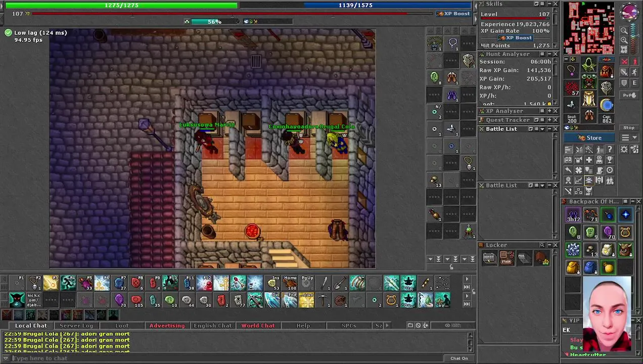
Task: Open the options gear icon
Action: 624,149
